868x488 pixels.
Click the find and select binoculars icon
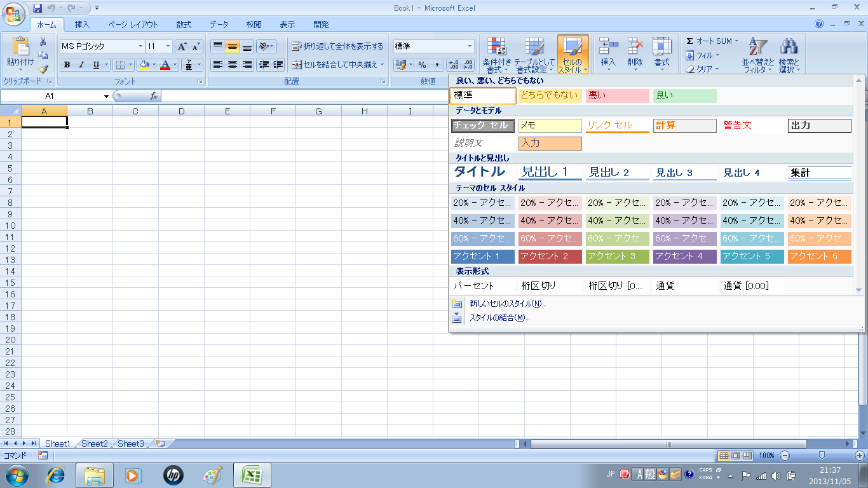coord(789,54)
